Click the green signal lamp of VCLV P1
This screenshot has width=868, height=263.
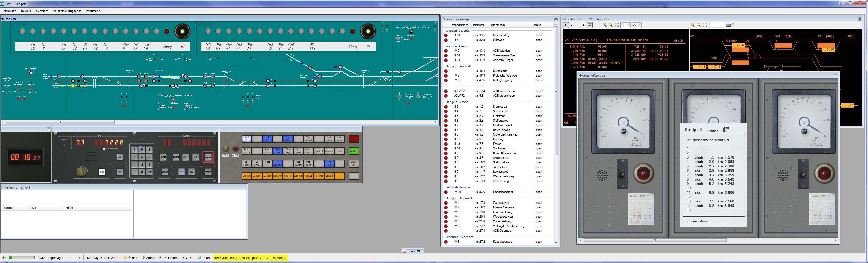pyautogui.click(x=182, y=31)
